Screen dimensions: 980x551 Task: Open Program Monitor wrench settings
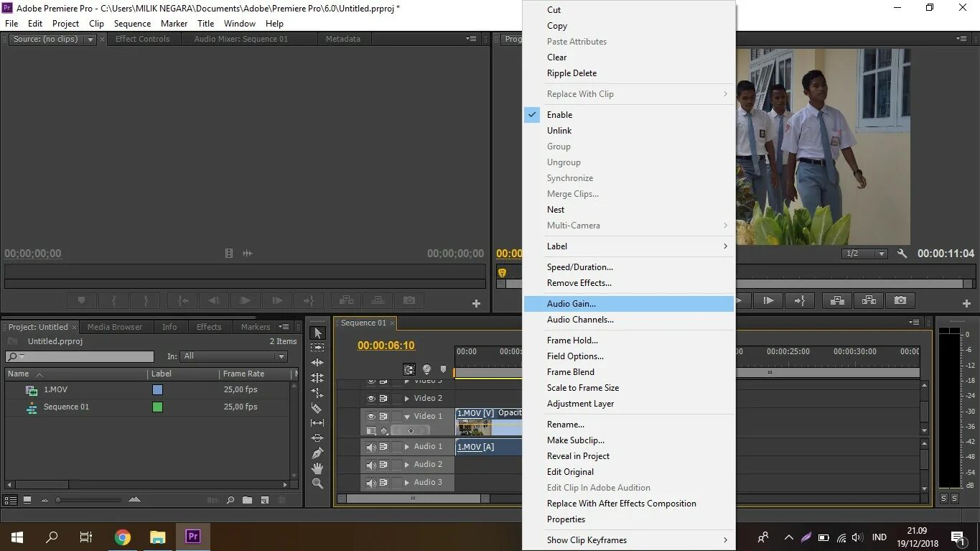click(902, 254)
